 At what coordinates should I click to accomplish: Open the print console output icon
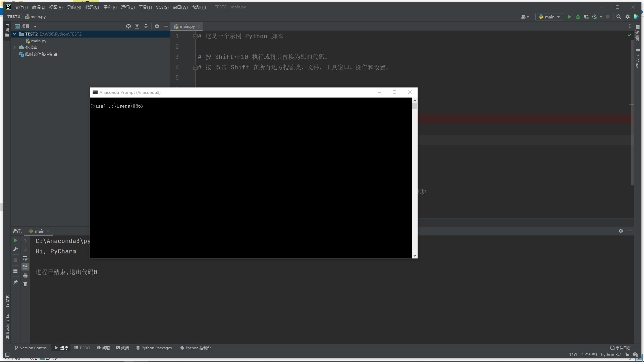point(25,276)
